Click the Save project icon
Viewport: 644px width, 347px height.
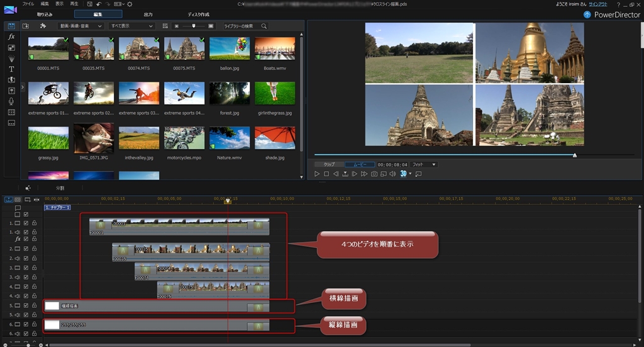(90, 4)
